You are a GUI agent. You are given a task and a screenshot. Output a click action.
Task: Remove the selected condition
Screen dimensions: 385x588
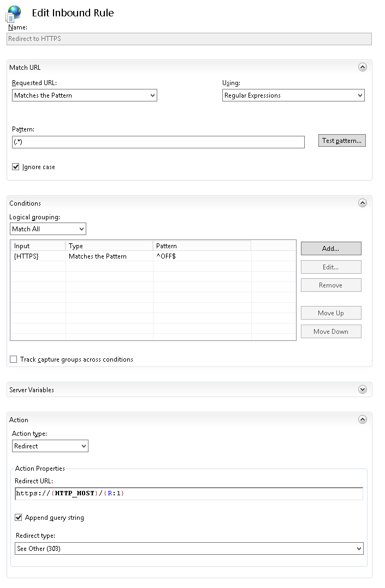[331, 285]
